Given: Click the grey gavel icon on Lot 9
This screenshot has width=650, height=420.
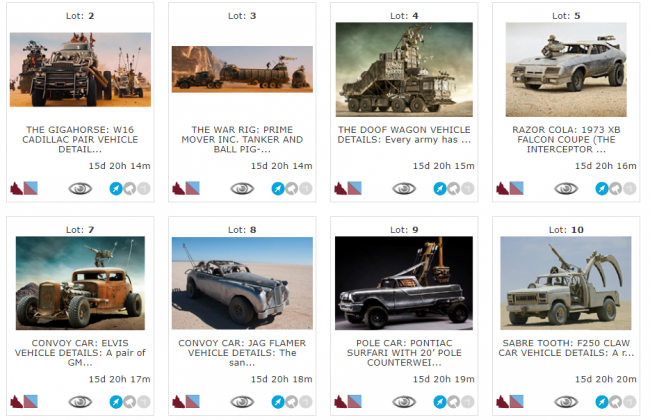Looking at the screenshot, I should [x=454, y=402].
